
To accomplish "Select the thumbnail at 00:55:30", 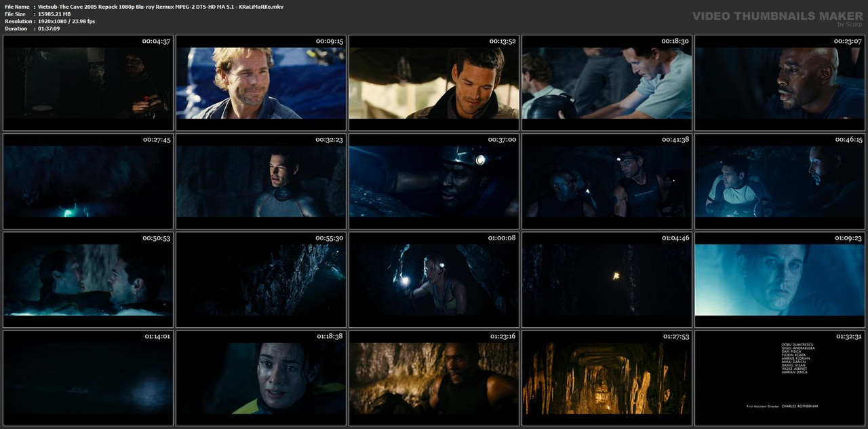I will pos(261,280).
